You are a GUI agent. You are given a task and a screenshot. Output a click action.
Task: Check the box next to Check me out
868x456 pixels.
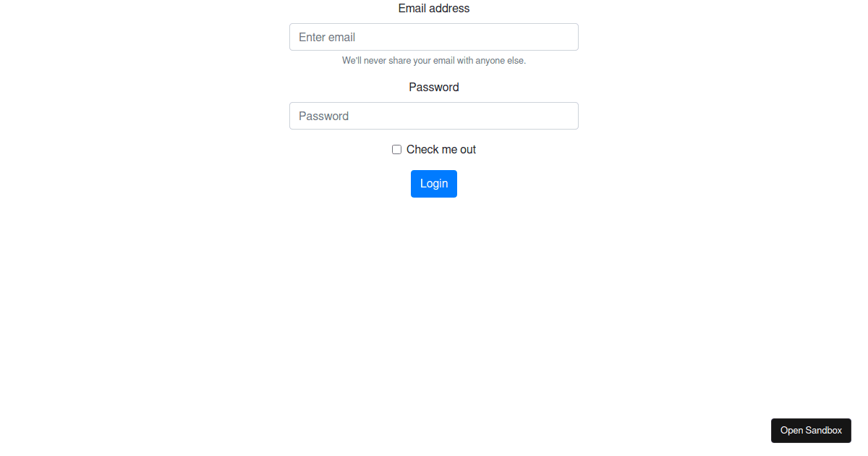[x=396, y=149]
